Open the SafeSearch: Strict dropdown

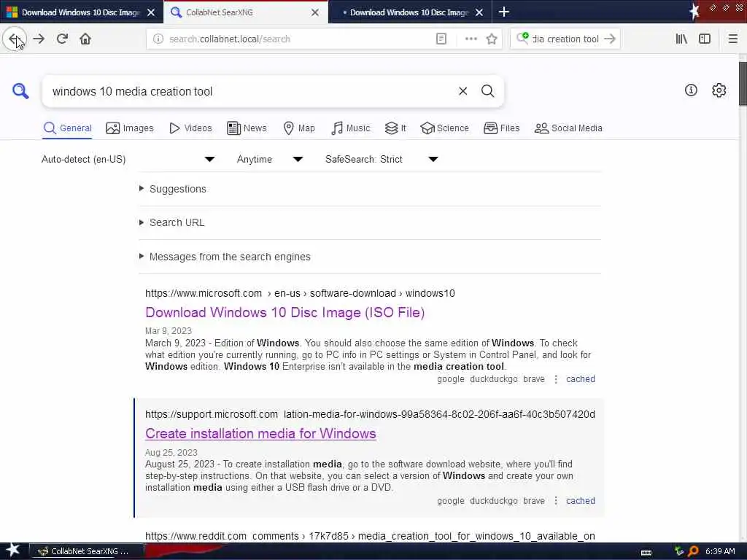click(x=382, y=159)
